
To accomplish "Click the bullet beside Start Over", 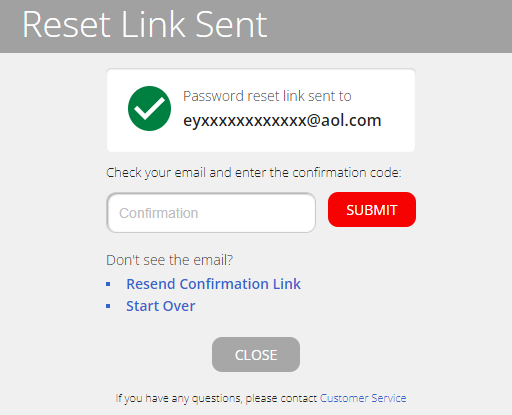I will [108, 306].
